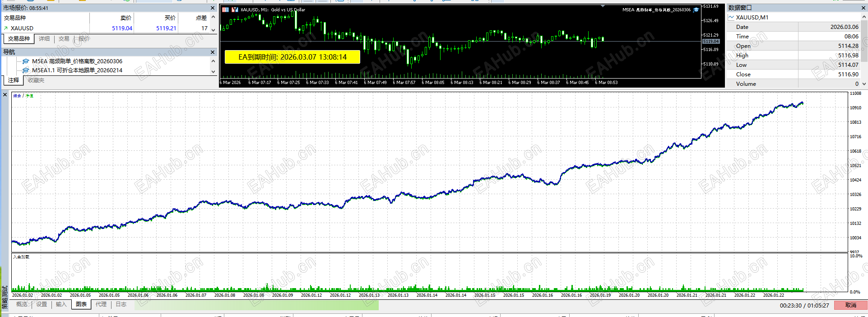Open tester 设置 tab
868x317 pixels.
(x=42, y=304)
